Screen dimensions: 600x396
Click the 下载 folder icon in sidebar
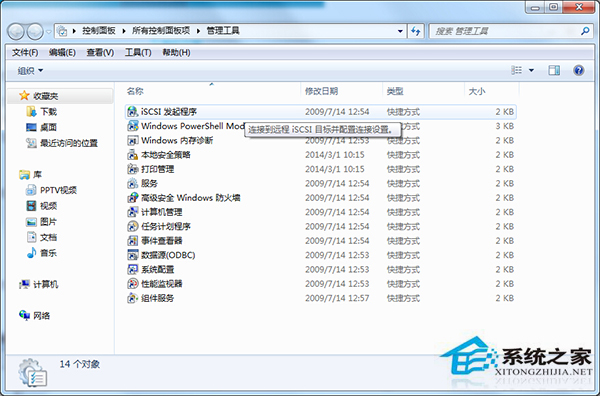pos(31,111)
